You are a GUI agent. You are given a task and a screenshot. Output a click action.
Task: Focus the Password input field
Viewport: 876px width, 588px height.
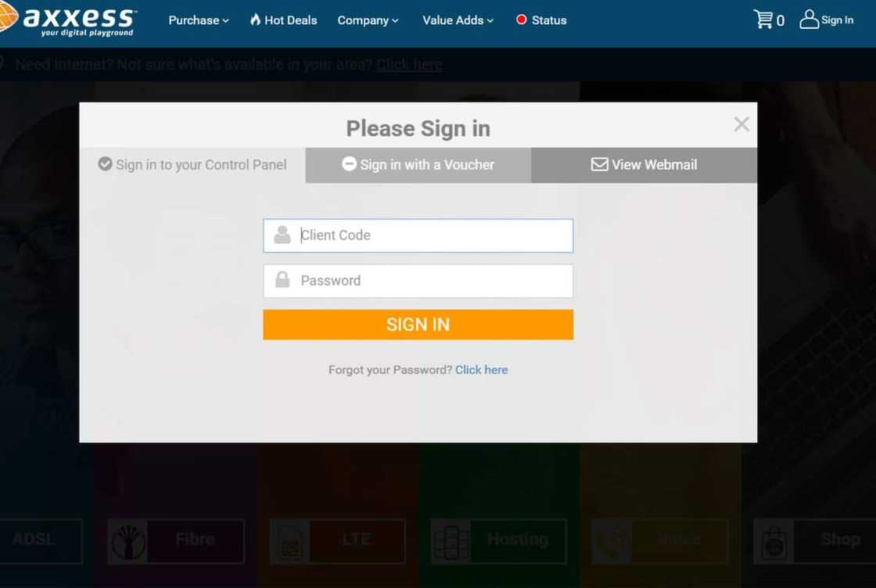click(418, 281)
